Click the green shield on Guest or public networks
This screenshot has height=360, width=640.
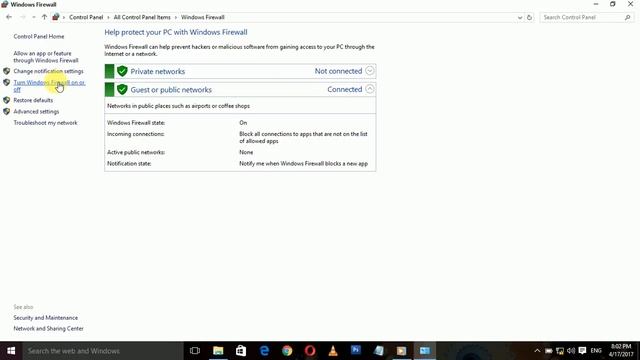(122, 89)
